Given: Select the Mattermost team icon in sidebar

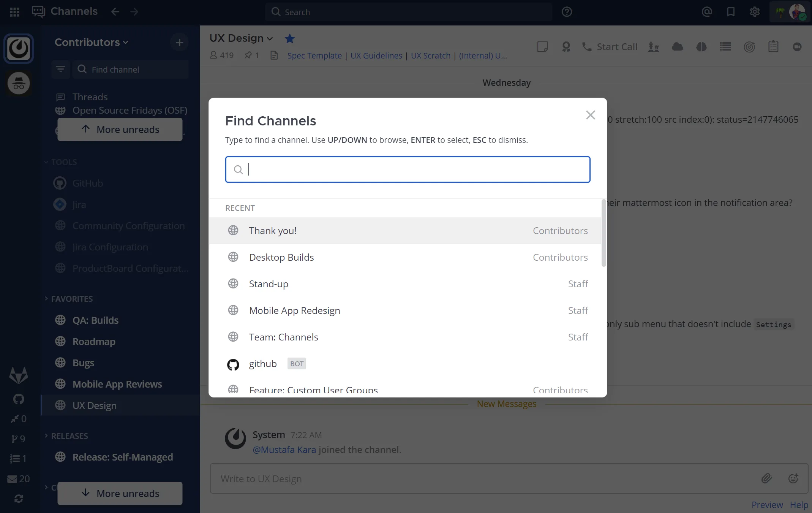Looking at the screenshot, I should click(19, 48).
